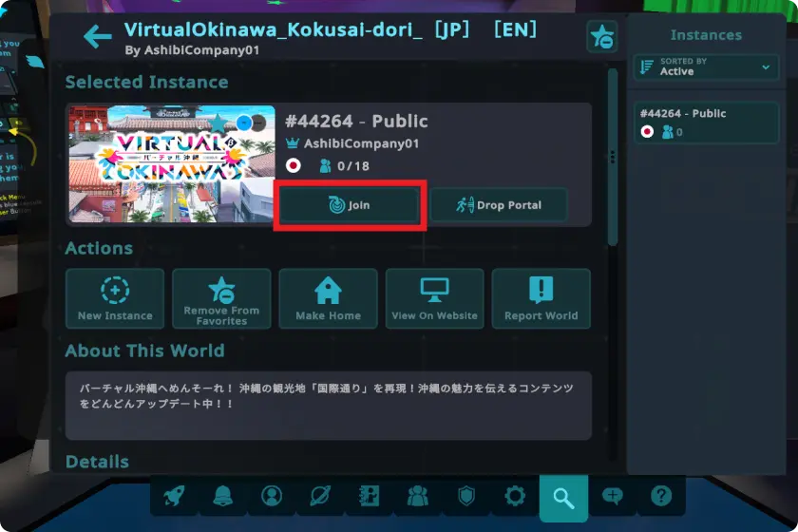Open the Social friends group icon
This screenshot has height=532, width=798.
[x=417, y=496]
